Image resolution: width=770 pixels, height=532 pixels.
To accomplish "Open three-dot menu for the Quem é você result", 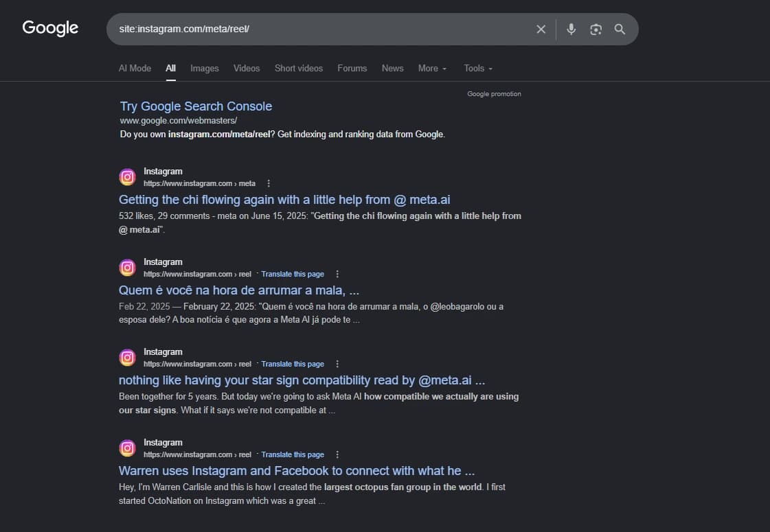I will (x=337, y=275).
